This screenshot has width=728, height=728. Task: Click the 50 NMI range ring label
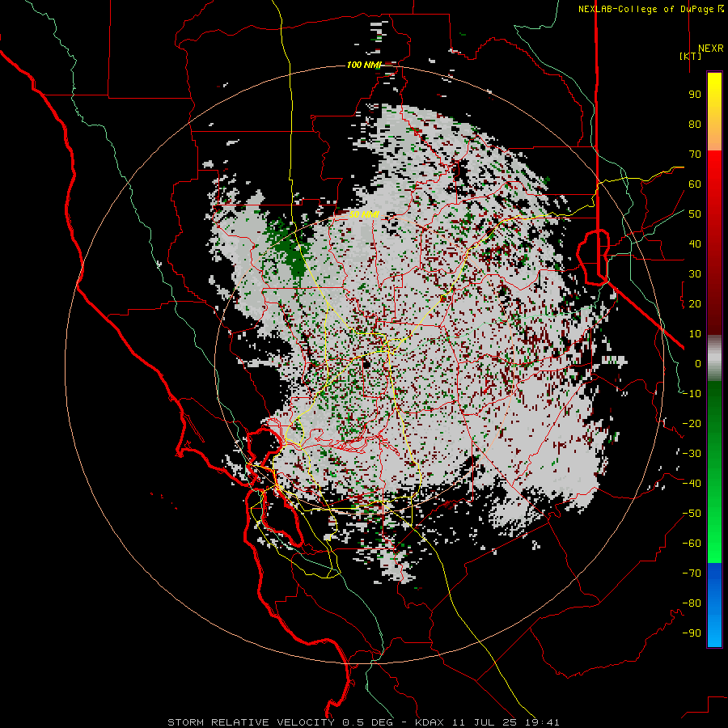(364, 214)
